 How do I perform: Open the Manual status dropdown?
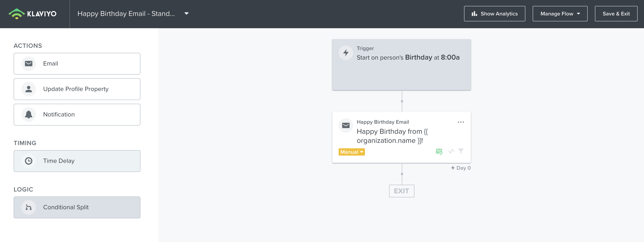pos(352,152)
